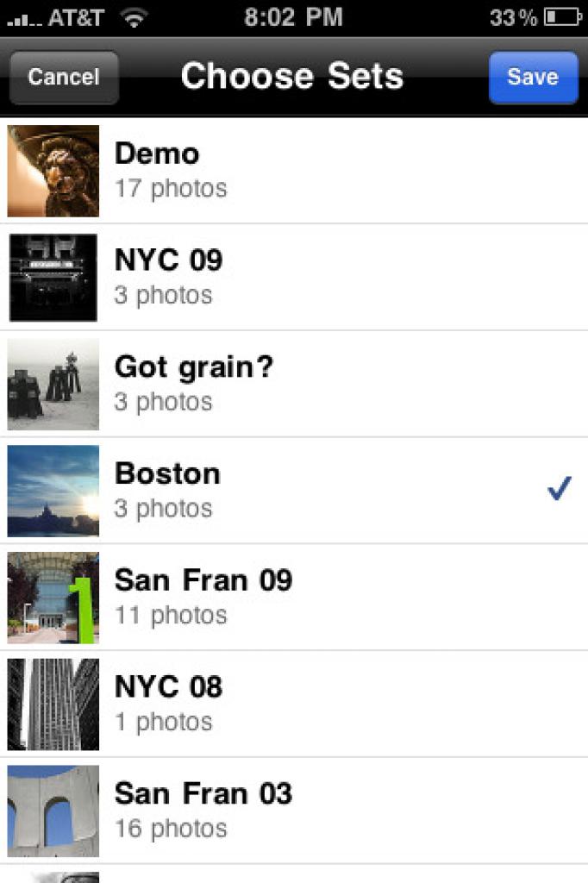Tap the San Fran 03 arches thumbnail
588x883 pixels.
(x=53, y=811)
